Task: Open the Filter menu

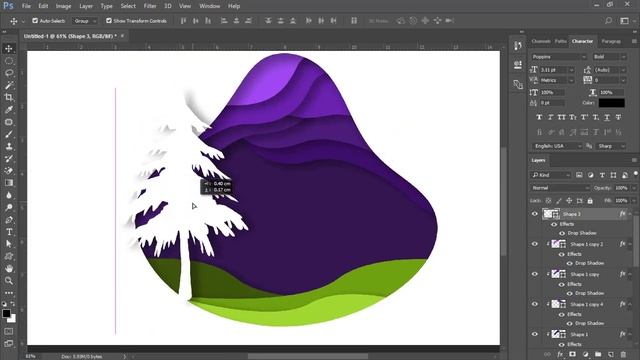Action: tap(150, 6)
